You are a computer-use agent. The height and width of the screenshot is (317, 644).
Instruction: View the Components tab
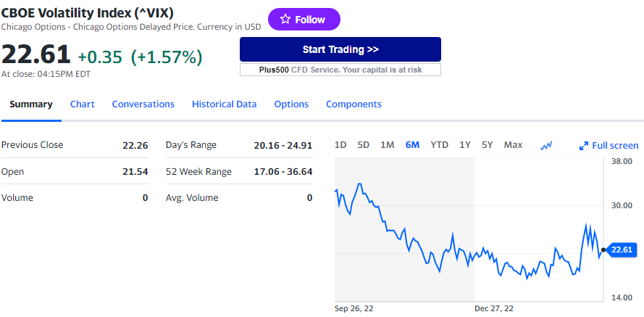(x=354, y=104)
